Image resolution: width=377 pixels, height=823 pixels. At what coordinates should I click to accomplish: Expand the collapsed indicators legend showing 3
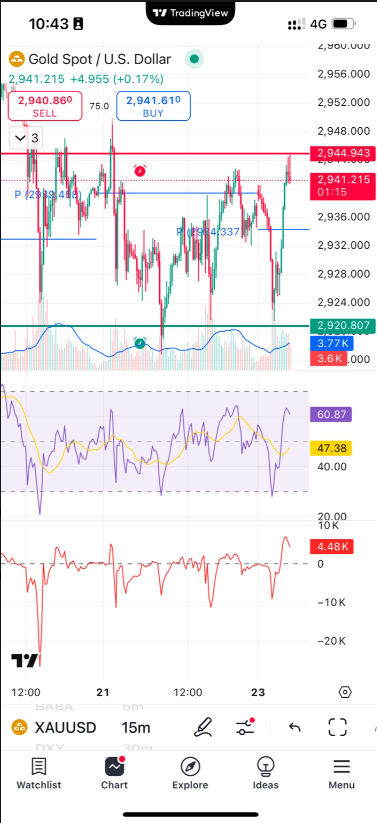27,138
